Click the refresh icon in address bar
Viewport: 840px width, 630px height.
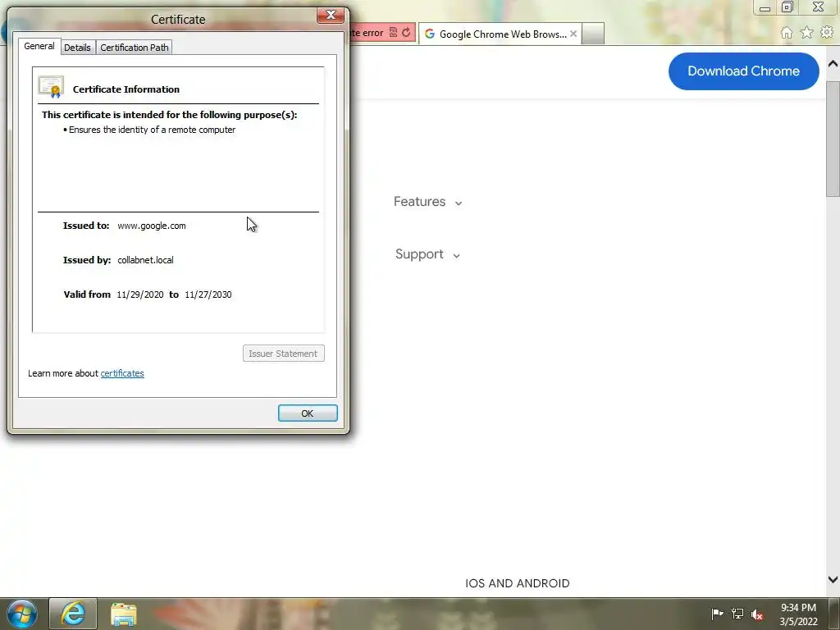coord(406,33)
